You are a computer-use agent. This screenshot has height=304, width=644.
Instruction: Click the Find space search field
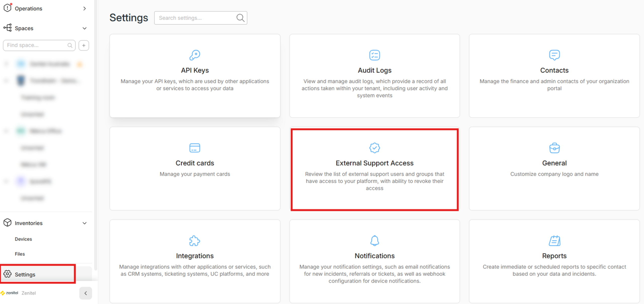tap(36, 45)
